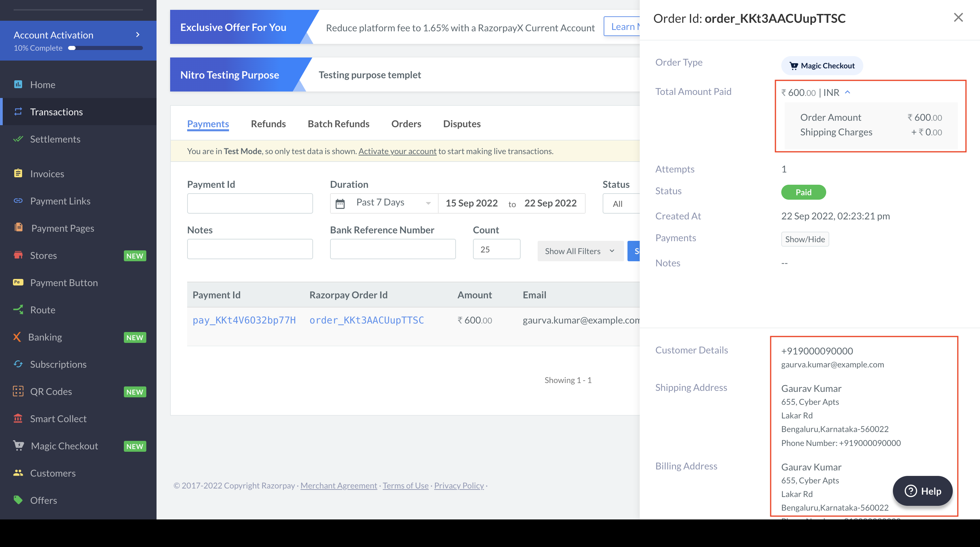Click the end date 22 Sep 2022
Image resolution: width=980 pixels, height=547 pixels.
click(551, 203)
